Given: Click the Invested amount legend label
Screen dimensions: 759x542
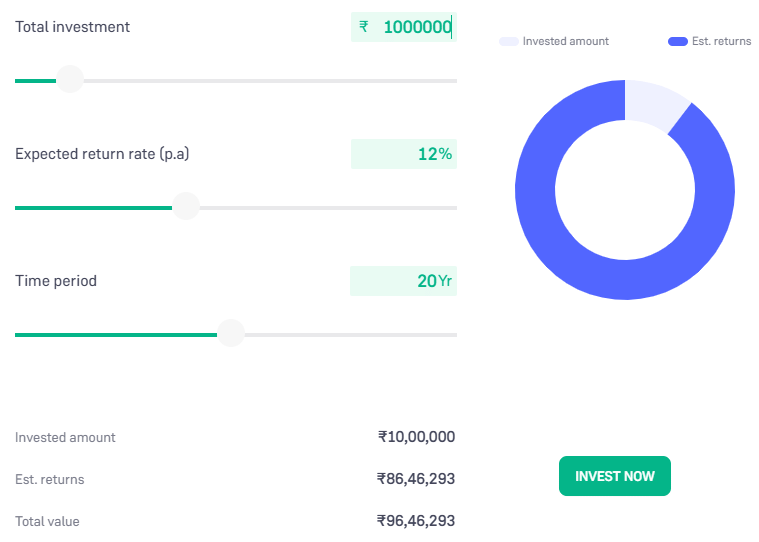Looking at the screenshot, I should (566, 42).
